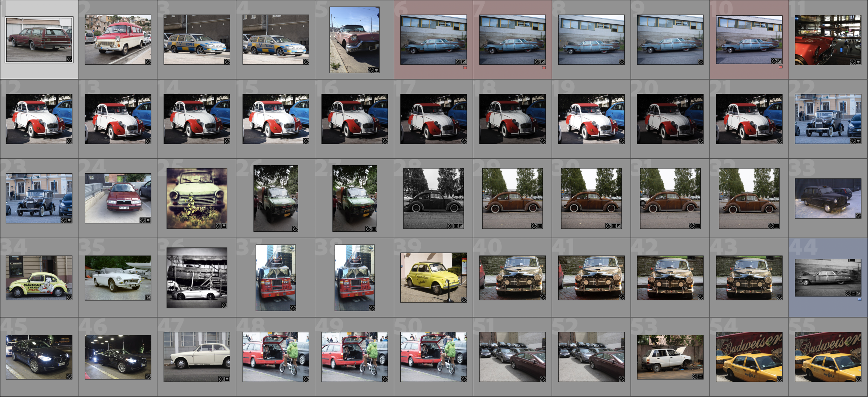Screen dimensions: 868x397
Task: Click the crop badge on photo 27
Action: [374, 229]
